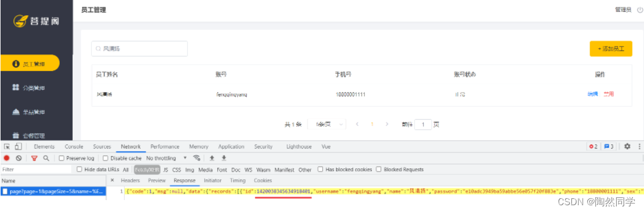Click the network Filter text field
This screenshot has width=644, height=212.
pyautogui.click(x=36, y=169)
